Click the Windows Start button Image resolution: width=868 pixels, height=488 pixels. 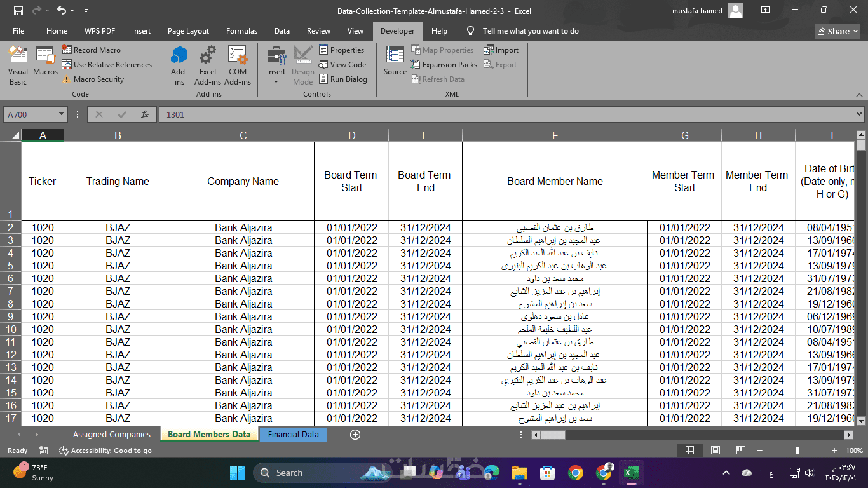pos(237,473)
